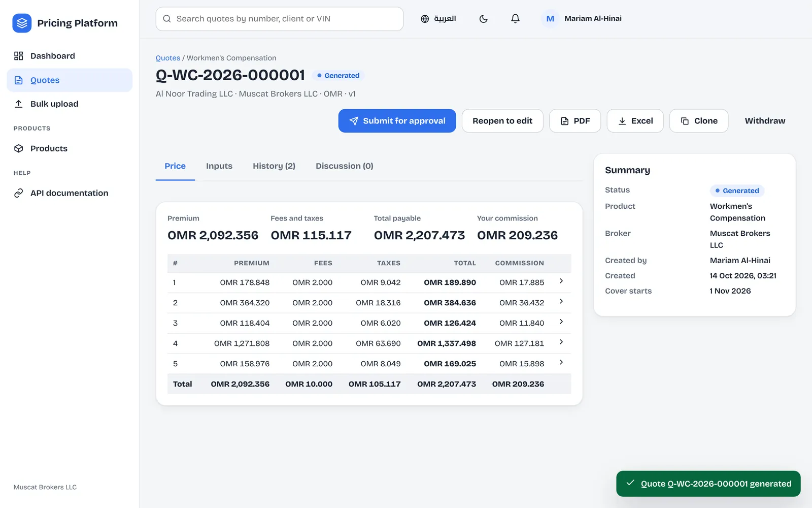Screen dimensions: 812x508
Task: Click commission value OMR 209.236 at top
Action: [x=517, y=235]
